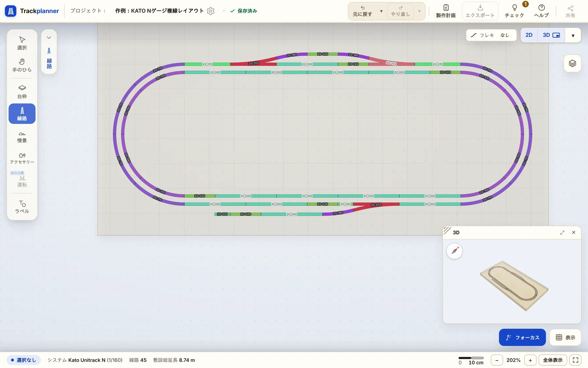
Task: Click the 線路 45 count readout
Action: point(138,360)
